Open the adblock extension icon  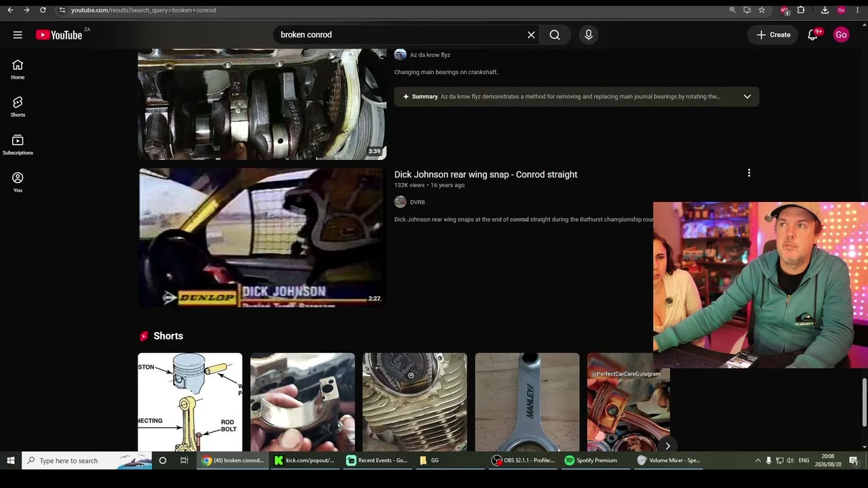click(785, 10)
